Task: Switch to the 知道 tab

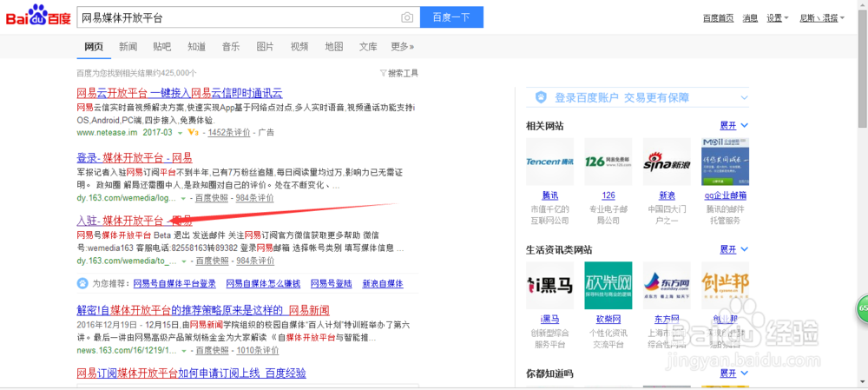Action: pyautogui.click(x=196, y=47)
